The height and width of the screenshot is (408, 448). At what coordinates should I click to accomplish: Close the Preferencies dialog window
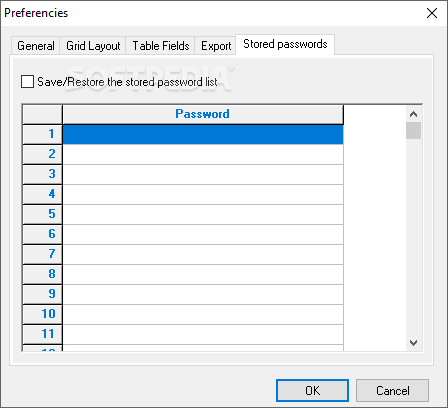[432, 13]
